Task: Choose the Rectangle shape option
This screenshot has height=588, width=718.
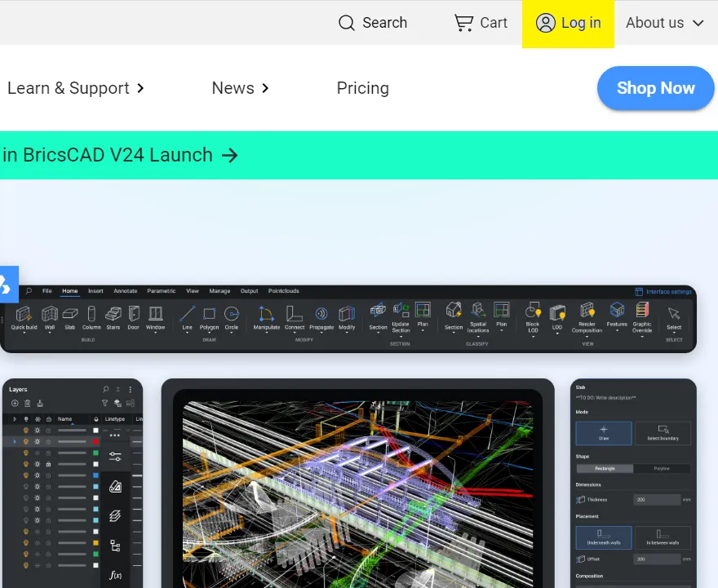Action: (x=605, y=469)
